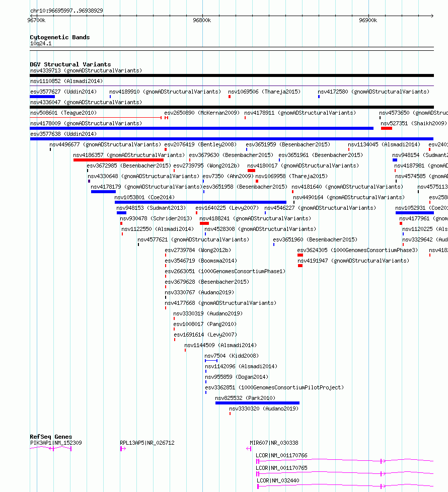
Task: Click esv1640225 (Levy2007) label
Action: [228, 208]
